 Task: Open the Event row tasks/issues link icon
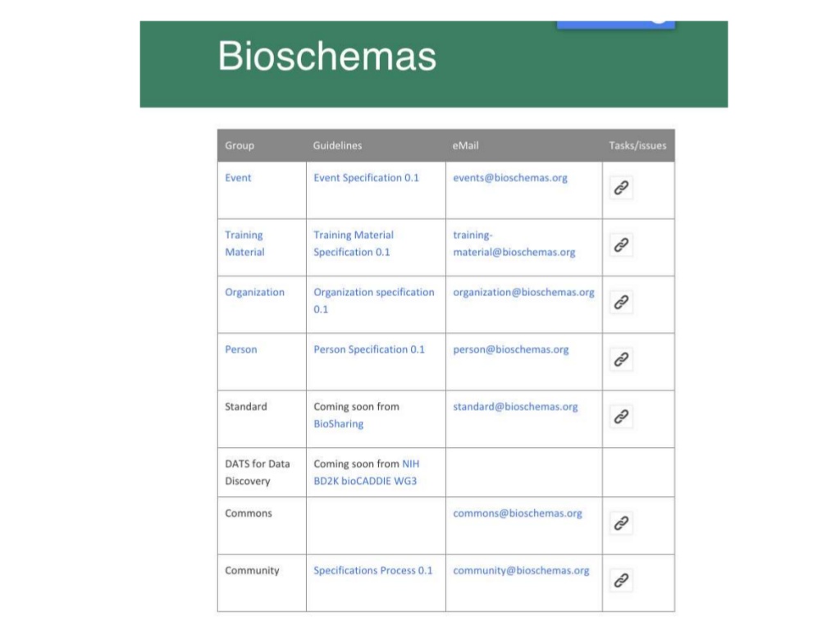click(x=621, y=188)
